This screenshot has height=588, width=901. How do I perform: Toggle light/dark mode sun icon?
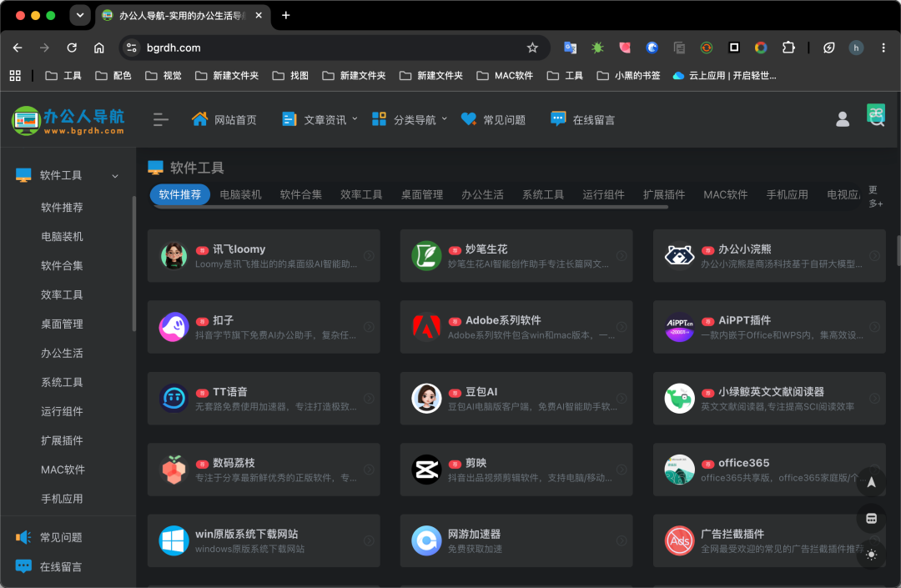click(871, 555)
